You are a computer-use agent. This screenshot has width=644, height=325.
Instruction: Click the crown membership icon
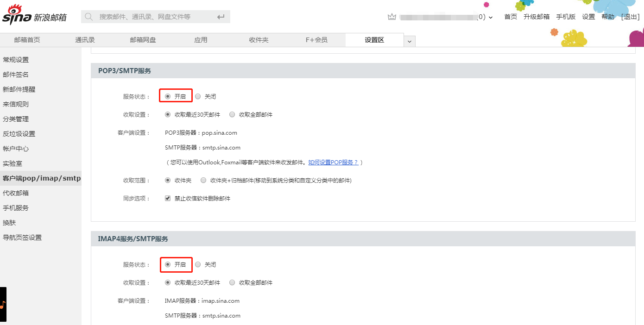click(x=392, y=17)
